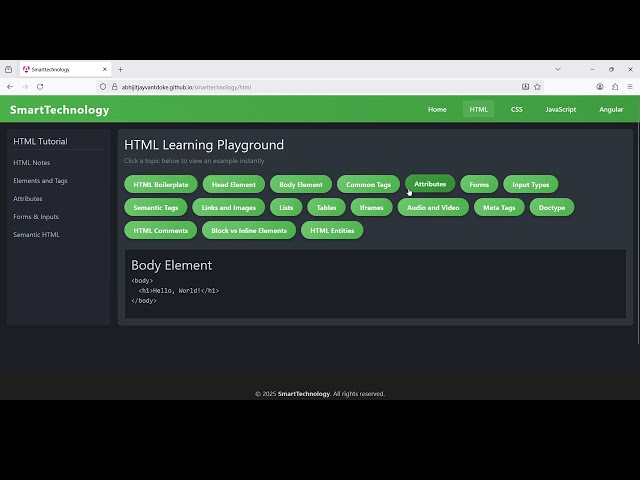Viewport: 640px width, 480px height.
Task: Click the HTML Comments topic button
Action: click(x=160, y=230)
